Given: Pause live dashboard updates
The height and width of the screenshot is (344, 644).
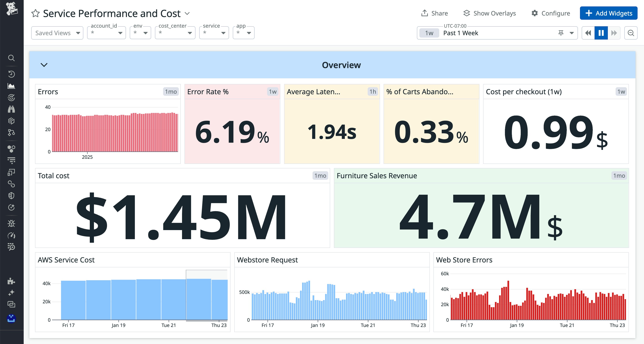Looking at the screenshot, I should (x=601, y=33).
